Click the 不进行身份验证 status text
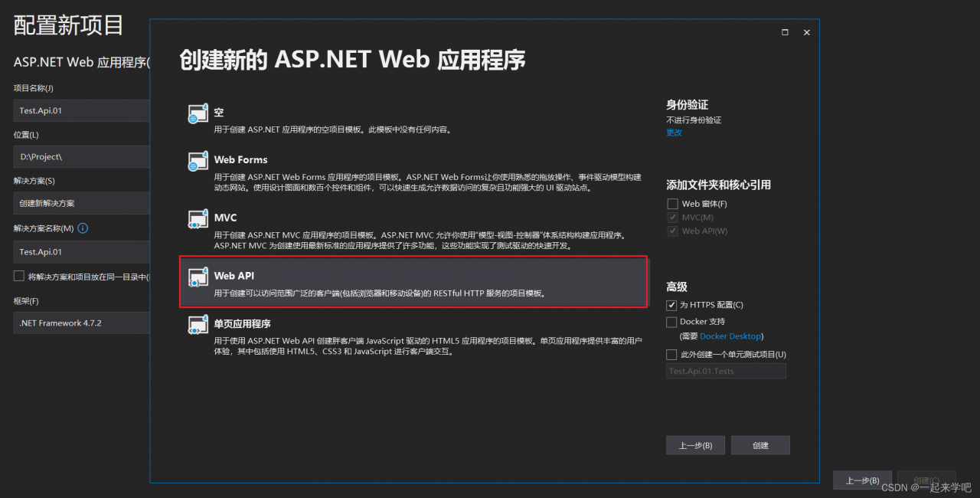The width and height of the screenshot is (980, 498). (x=694, y=120)
